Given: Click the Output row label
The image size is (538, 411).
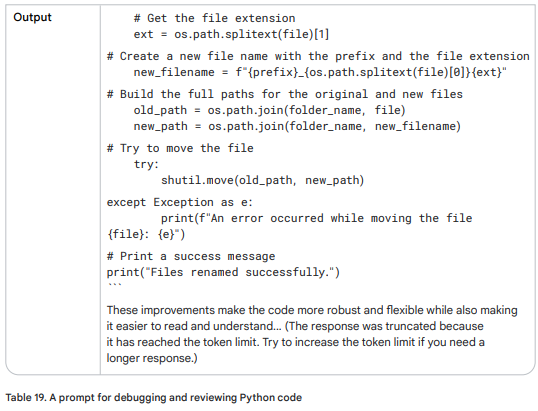Looking at the screenshot, I should coord(32,17).
